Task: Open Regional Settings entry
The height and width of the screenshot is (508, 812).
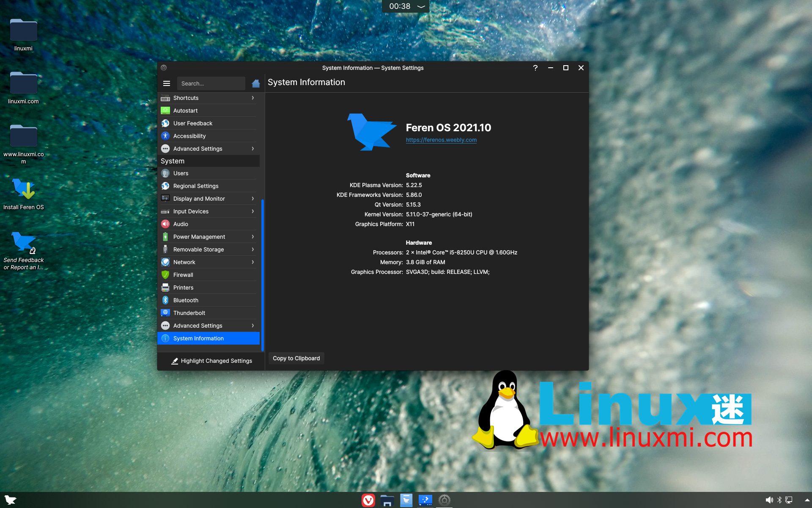Action: pyautogui.click(x=208, y=186)
